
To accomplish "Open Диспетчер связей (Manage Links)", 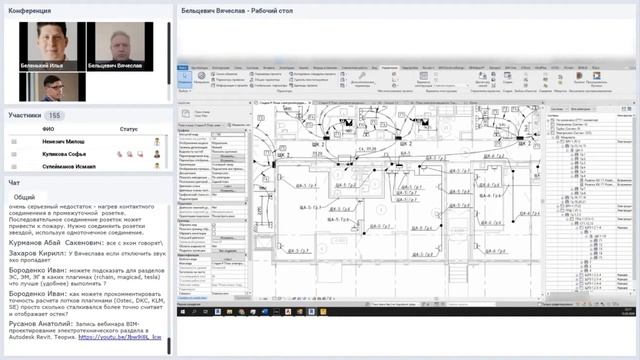I will point(482,79).
